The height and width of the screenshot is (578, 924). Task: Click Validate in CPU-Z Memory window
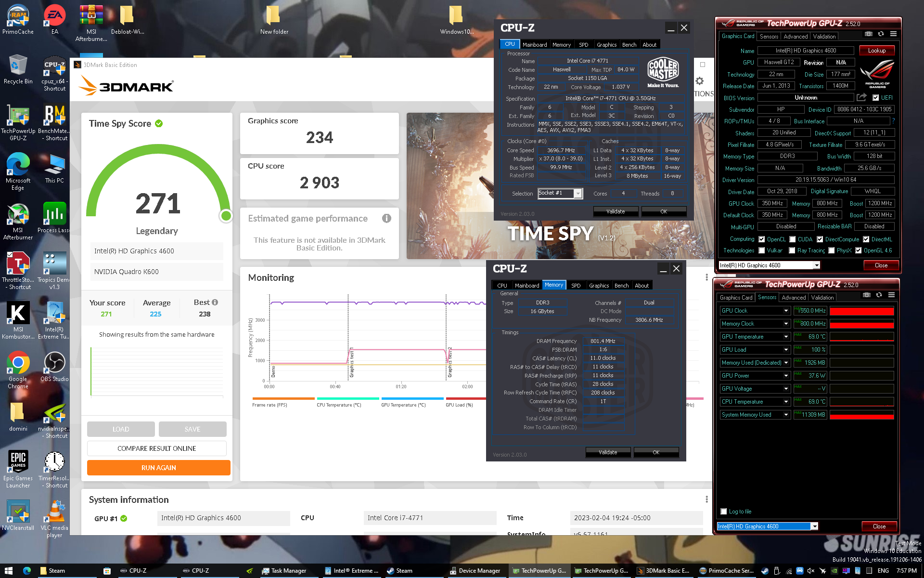pos(608,452)
